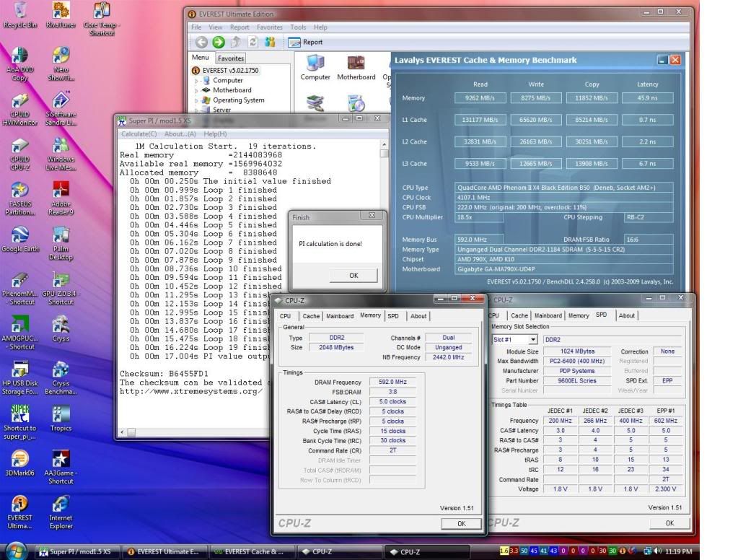Open Google Earth desktop icon

[x=19, y=240]
